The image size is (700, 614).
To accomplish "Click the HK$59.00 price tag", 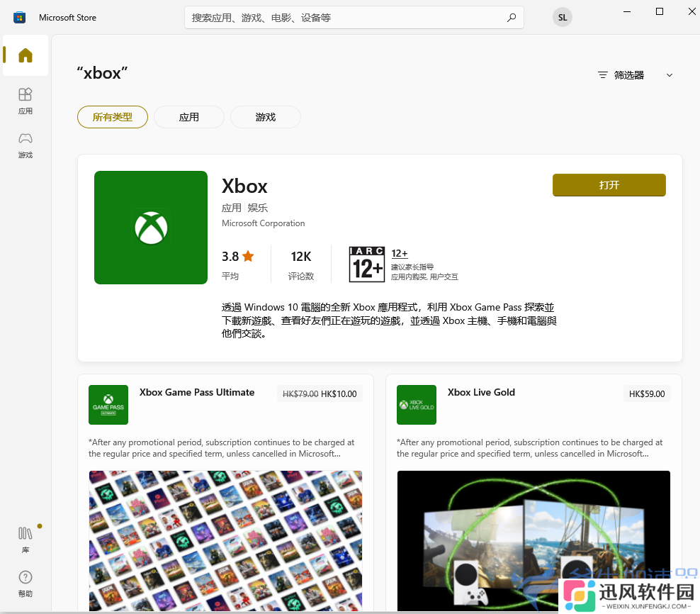I will (x=647, y=393).
